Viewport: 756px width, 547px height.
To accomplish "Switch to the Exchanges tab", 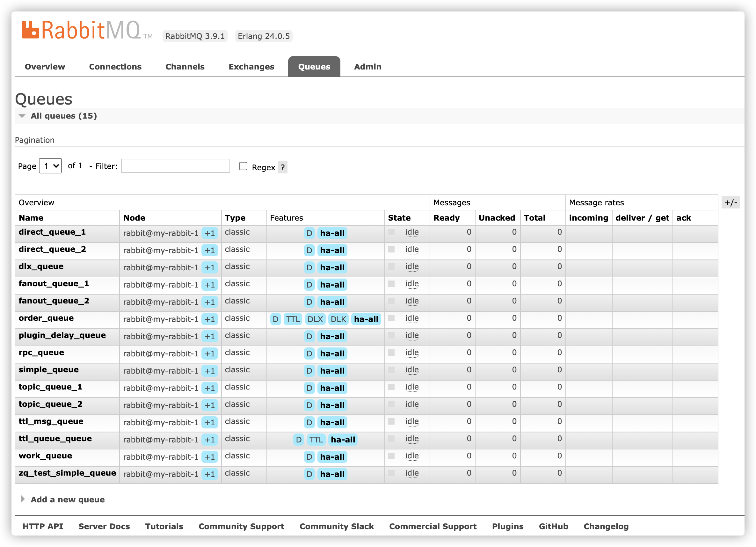I will (251, 67).
